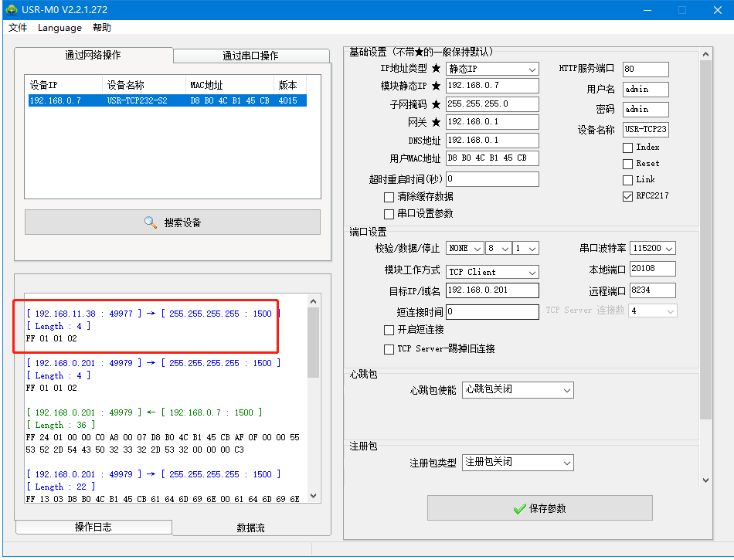Open the 串口波特率 115200 dropdown
734x560 pixels.
(x=653, y=248)
